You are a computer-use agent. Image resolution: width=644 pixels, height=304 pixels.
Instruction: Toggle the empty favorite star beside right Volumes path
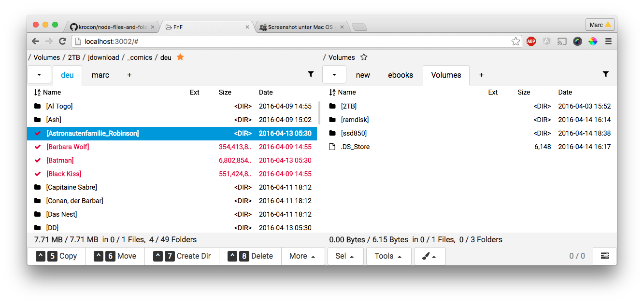tap(364, 57)
